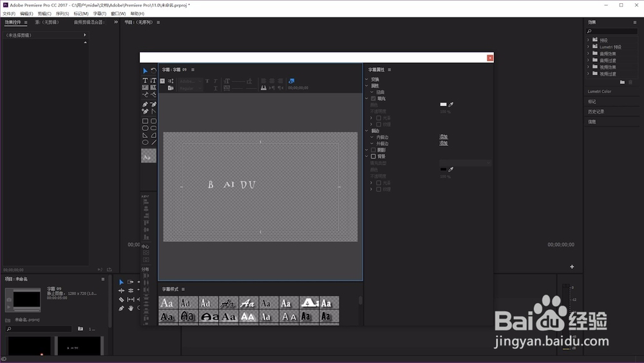The height and width of the screenshot is (363, 644).
Task: Open the Sequence menu
Action: pyautogui.click(x=62, y=14)
